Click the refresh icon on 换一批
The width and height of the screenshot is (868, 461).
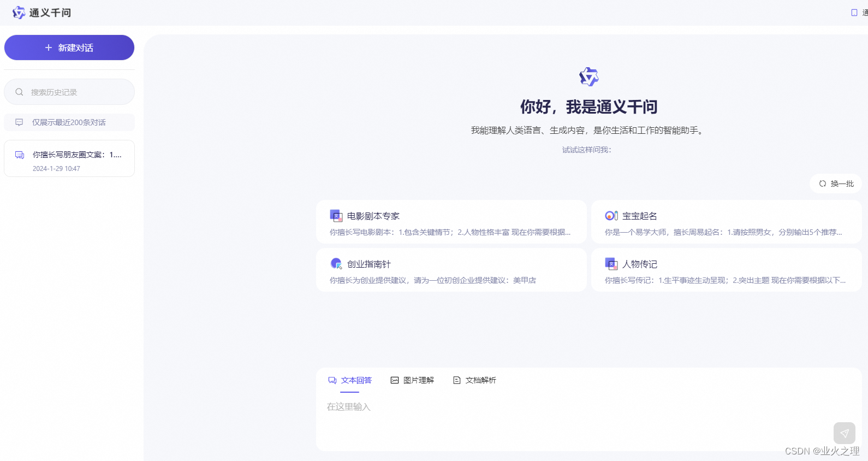pyautogui.click(x=823, y=184)
